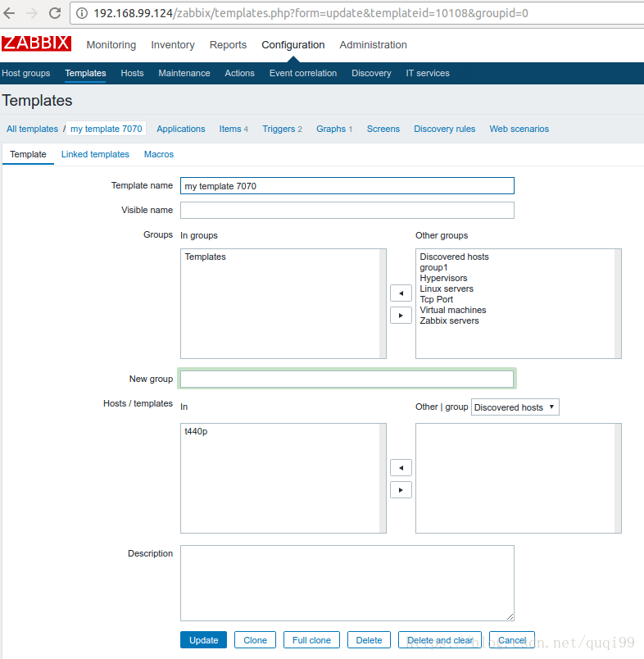This screenshot has width=644, height=659.
Task: Go to Event correlation submenu
Action: tap(303, 73)
